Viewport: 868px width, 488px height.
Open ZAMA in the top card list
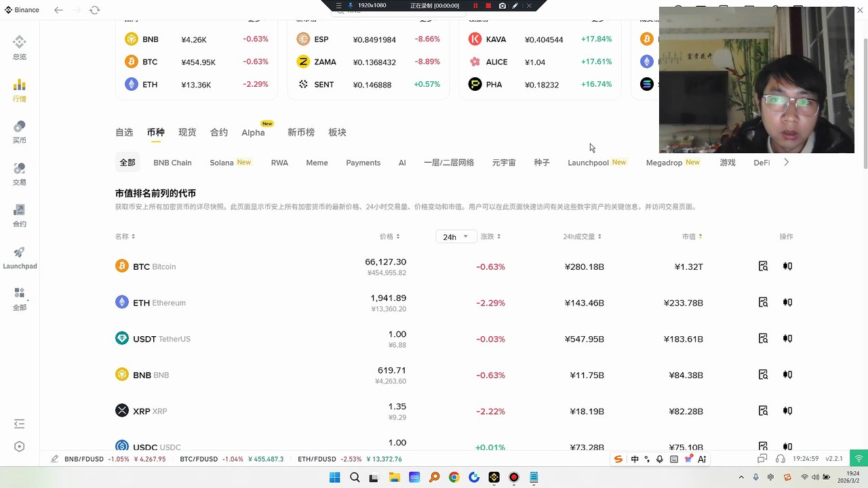(368, 62)
